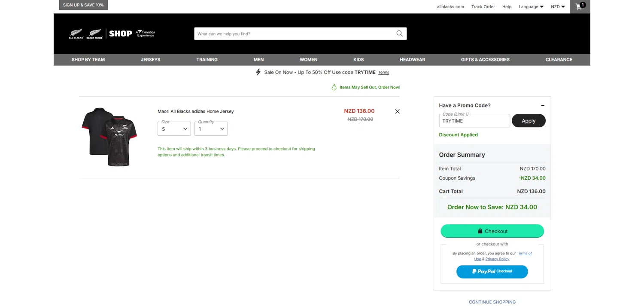Open the jersey product thumbnail
This screenshot has height=306, width=644.
pyautogui.click(x=109, y=137)
